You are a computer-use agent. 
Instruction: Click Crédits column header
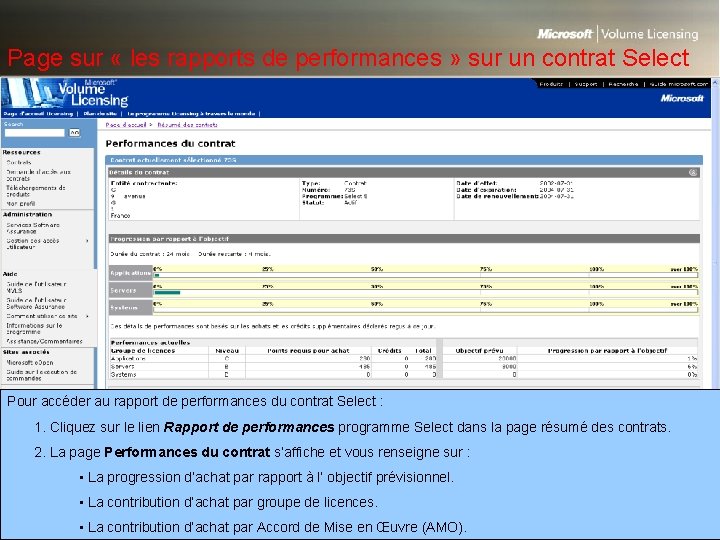pyautogui.click(x=389, y=351)
